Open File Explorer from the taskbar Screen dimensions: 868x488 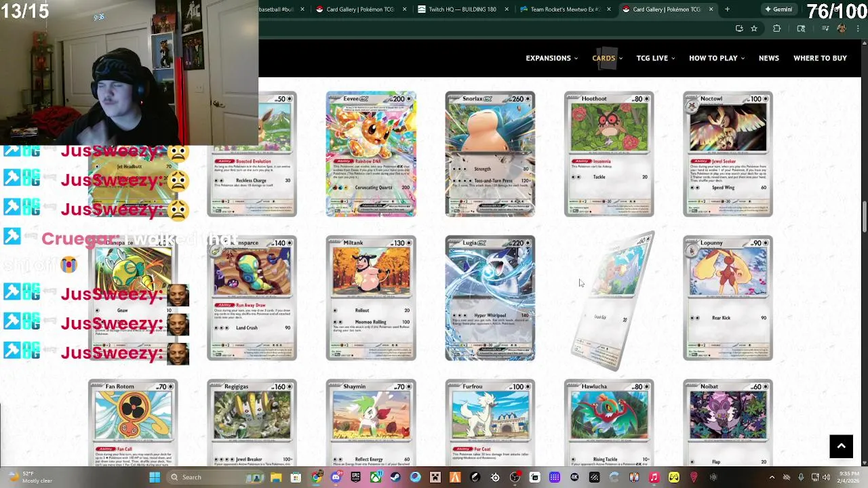[x=276, y=477]
